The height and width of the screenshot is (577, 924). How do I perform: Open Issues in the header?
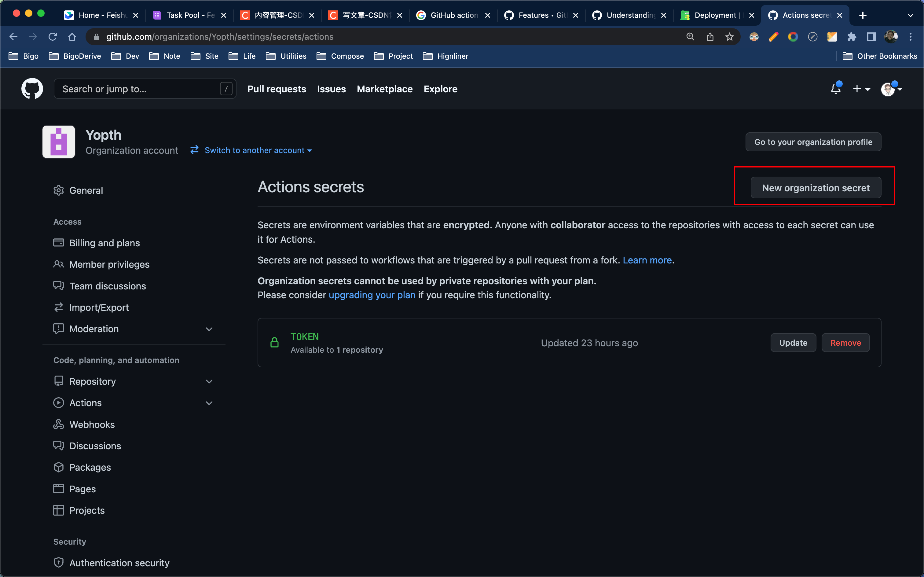coord(331,89)
